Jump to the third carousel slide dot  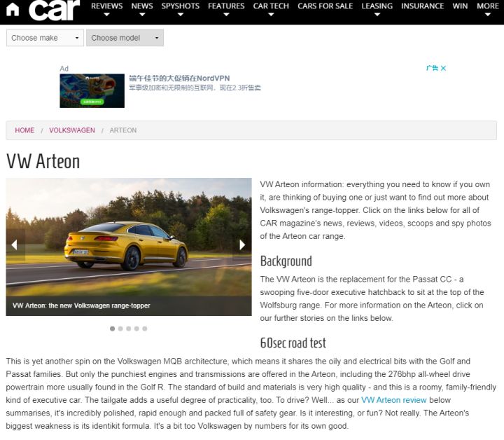[129, 328]
